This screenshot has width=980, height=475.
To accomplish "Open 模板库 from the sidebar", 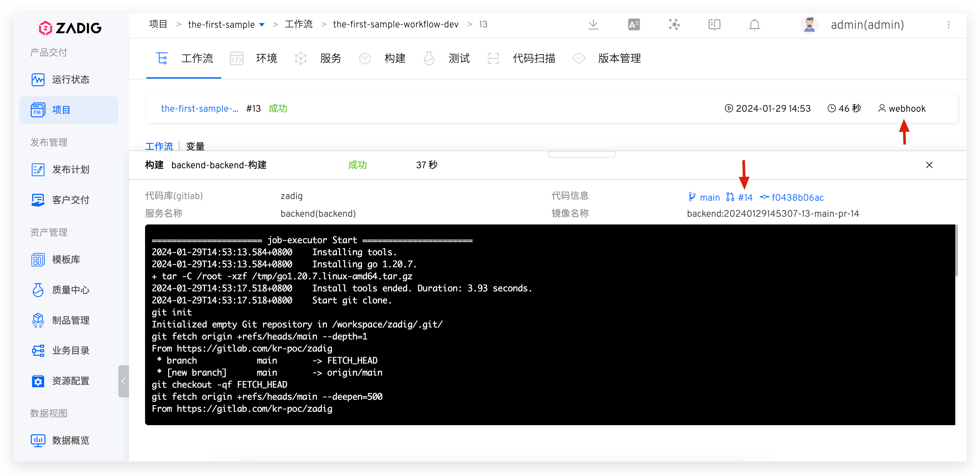I will [66, 260].
